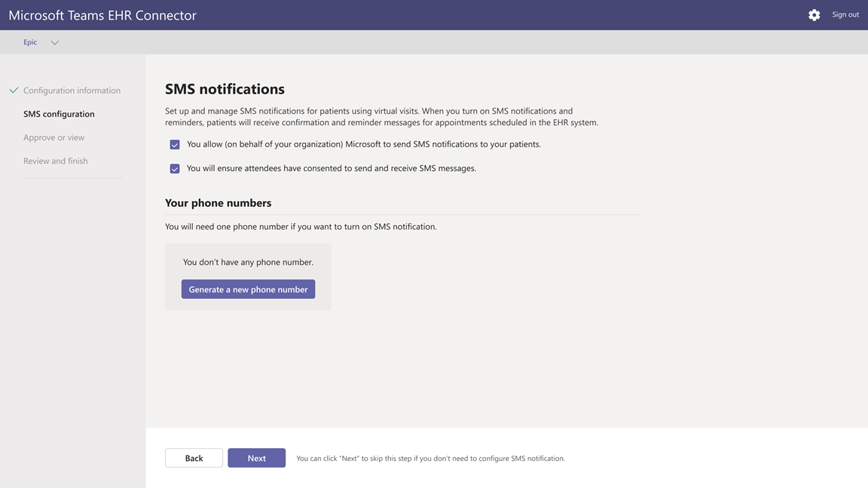Click the Your phone numbers heading

pos(218,203)
